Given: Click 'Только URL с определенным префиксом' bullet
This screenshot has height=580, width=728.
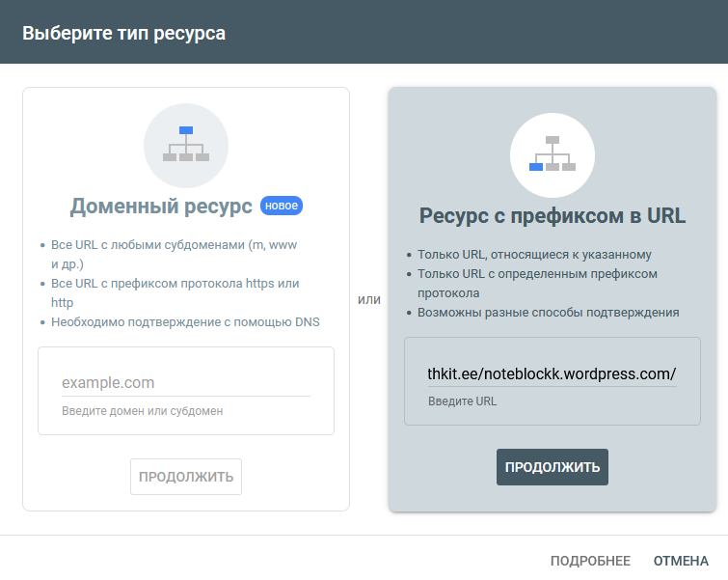Looking at the screenshot, I should pos(537,283).
